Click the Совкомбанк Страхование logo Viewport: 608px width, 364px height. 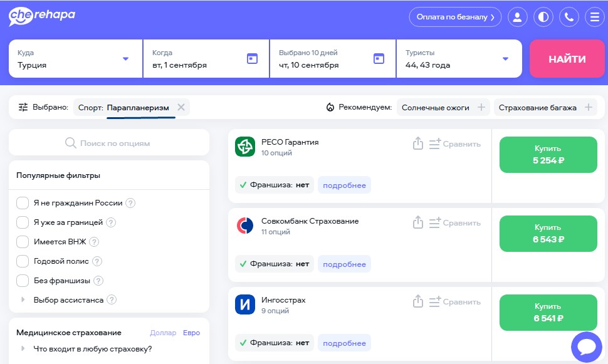pos(245,226)
